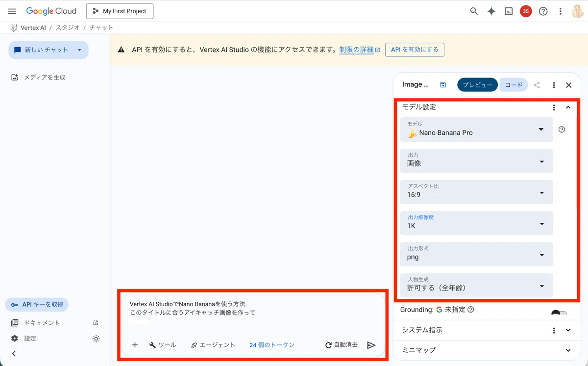Viewport: 588px width, 366px height.
Task: Switch to the コード tab
Action: (514, 85)
